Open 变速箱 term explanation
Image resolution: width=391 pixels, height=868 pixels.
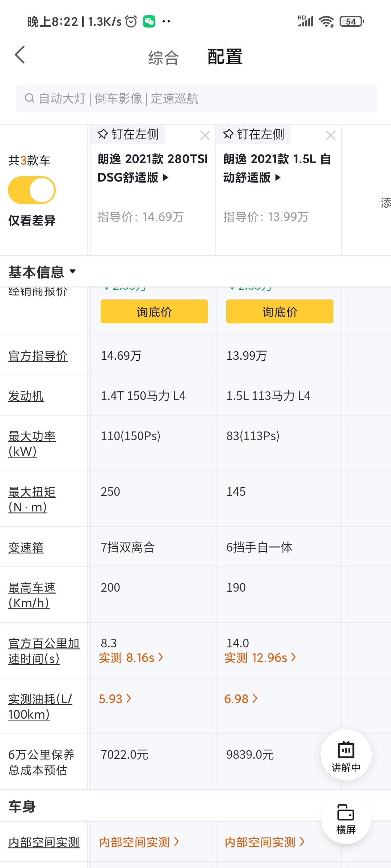[26, 548]
